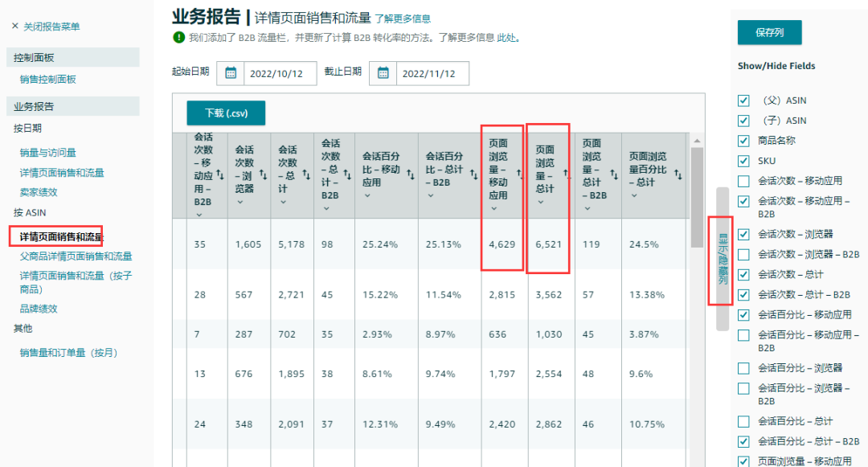Open the start date calendar icon

click(x=231, y=73)
